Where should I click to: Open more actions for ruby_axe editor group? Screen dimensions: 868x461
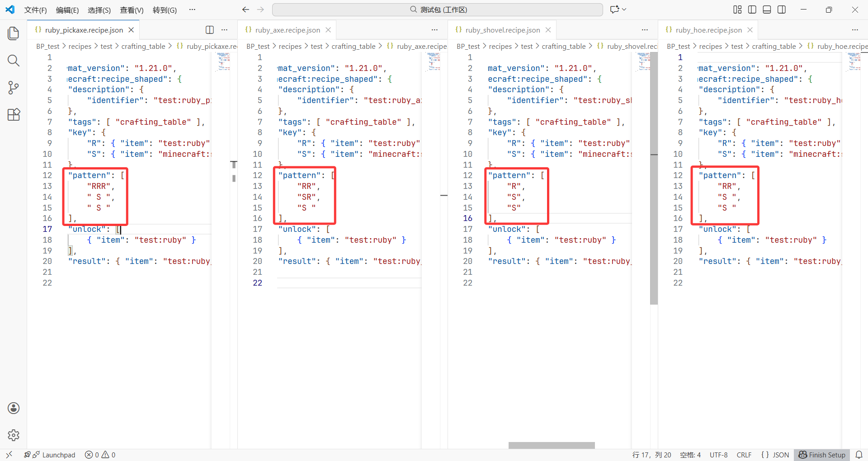point(434,30)
